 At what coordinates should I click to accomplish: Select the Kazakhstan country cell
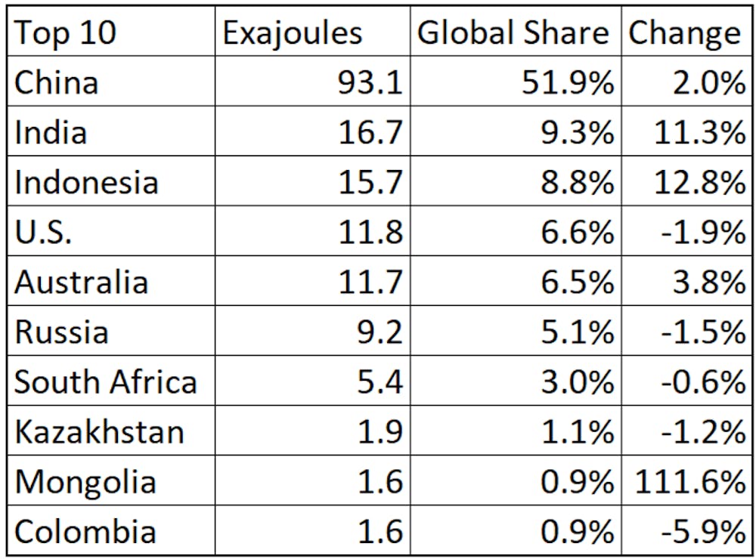pyautogui.click(x=111, y=431)
